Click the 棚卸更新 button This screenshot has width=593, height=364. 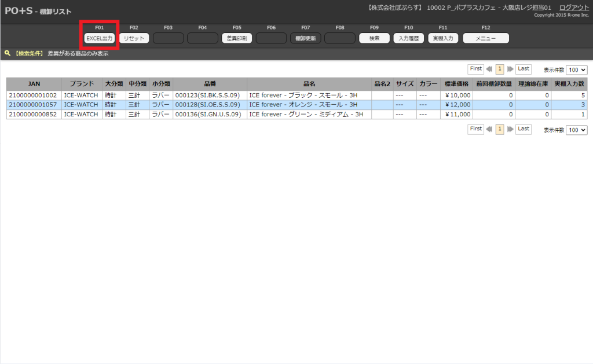click(x=305, y=38)
